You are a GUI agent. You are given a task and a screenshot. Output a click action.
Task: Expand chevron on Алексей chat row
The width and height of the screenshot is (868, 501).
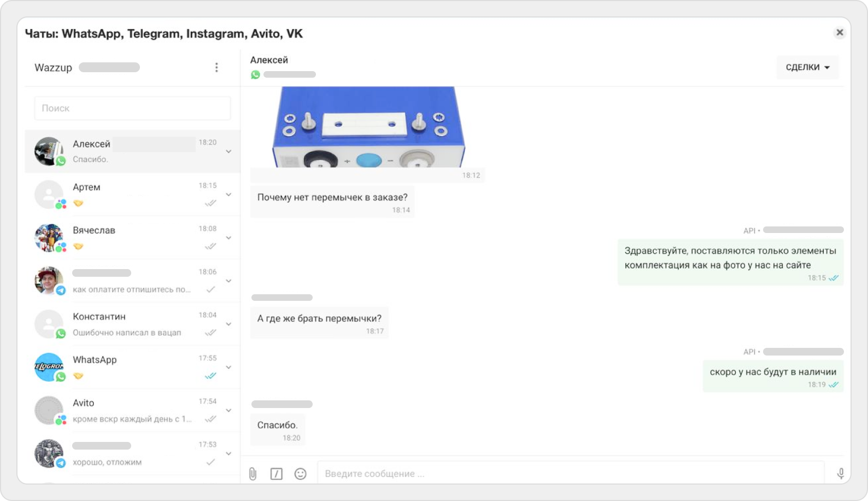228,152
